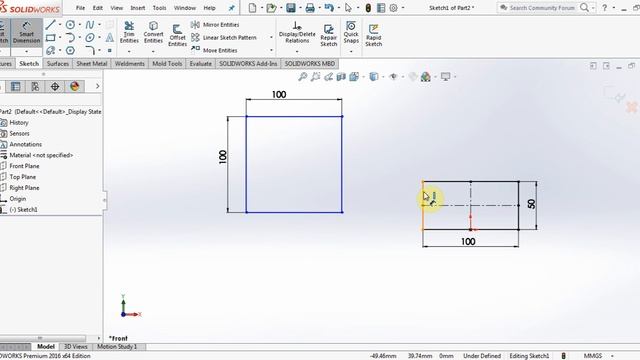Pick the Corner Rectangle tool
The image size is (640, 360).
coord(50,38)
